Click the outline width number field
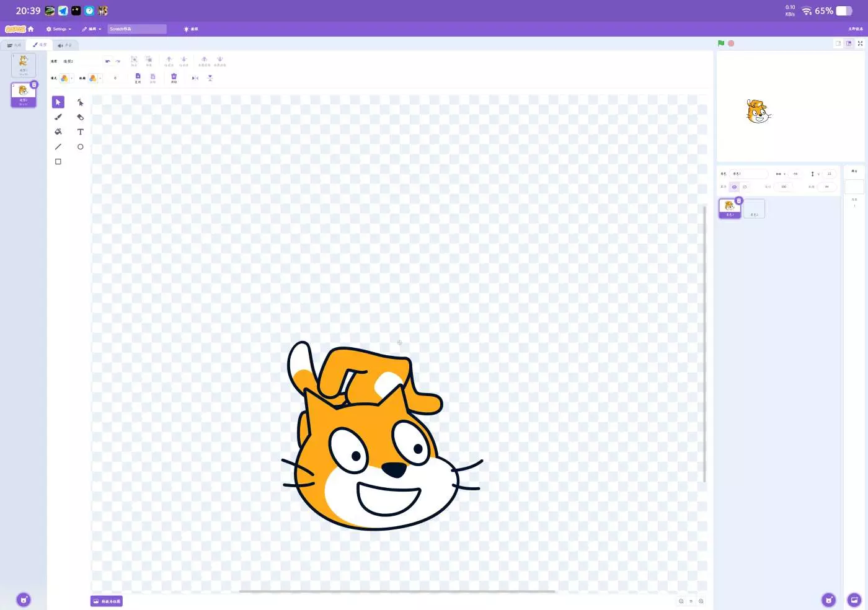The image size is (868, 610). [115, 78]
